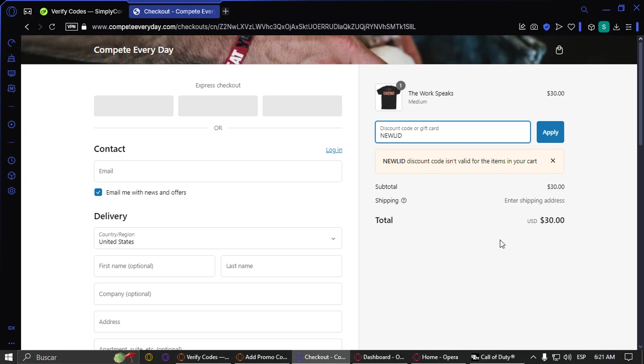Switch to Add Promo Co... taskbar window
The image size is (644, 364).
coord(262,357)
